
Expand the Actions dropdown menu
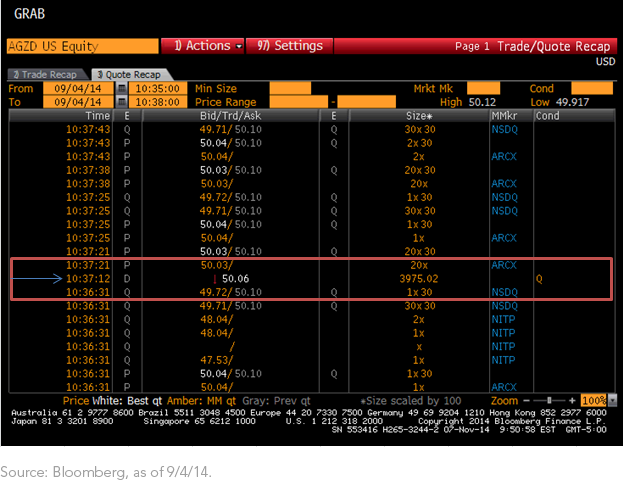(x=203, y=46)
